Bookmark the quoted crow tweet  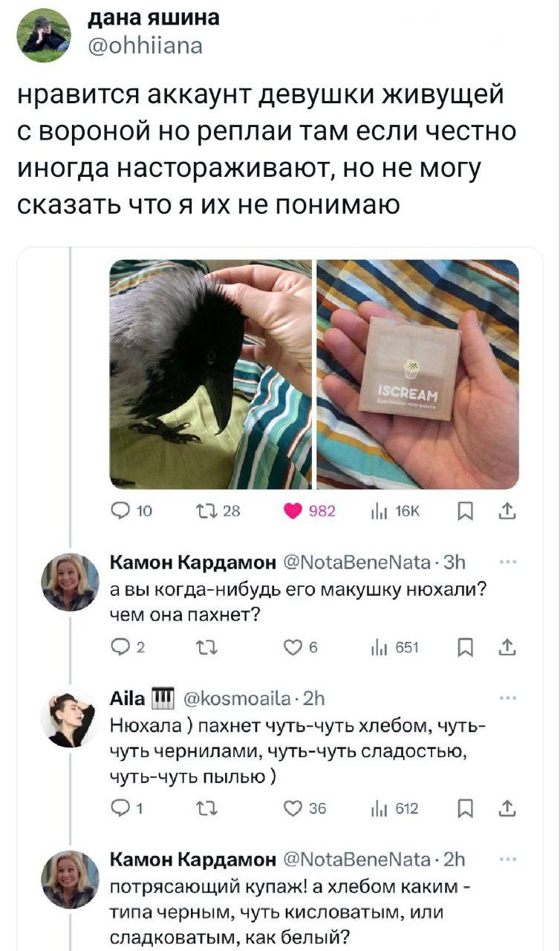464,511
